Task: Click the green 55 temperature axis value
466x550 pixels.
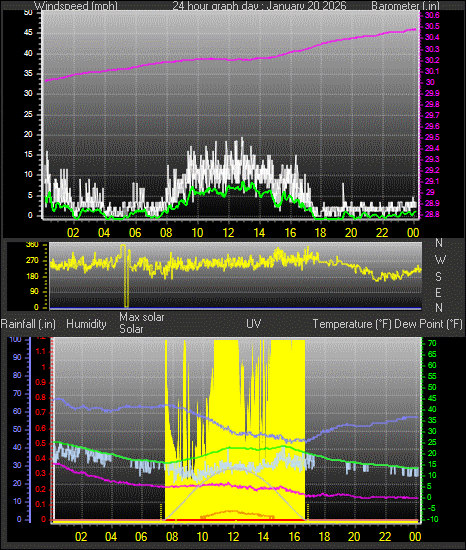Action: pyautogui.click(x=432, y=376)
